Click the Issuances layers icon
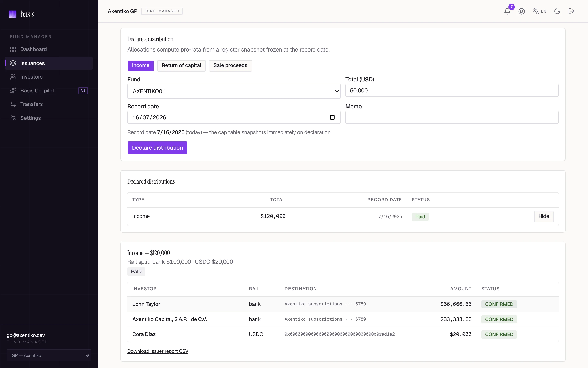Screen dimensions: 588x368 coord(13,63)
